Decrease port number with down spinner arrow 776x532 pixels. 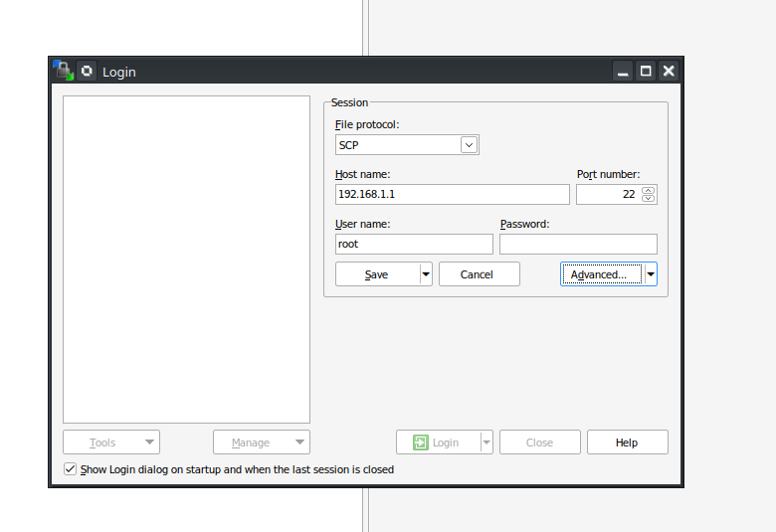(649, 199)
